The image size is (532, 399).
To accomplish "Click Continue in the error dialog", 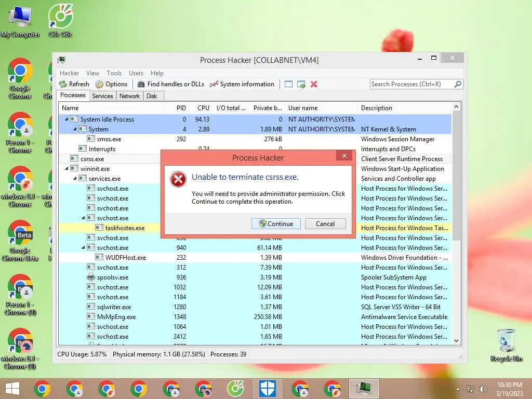I will (x=276, y=223).
